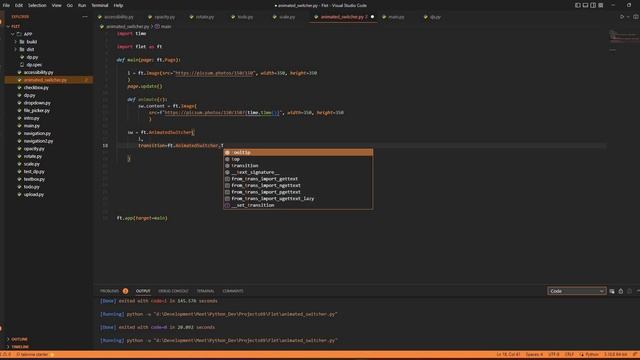Open checkbox.py in the Explorer tree
The width and height of the screenshot is (640, 360).
click(x=49, y=88)
